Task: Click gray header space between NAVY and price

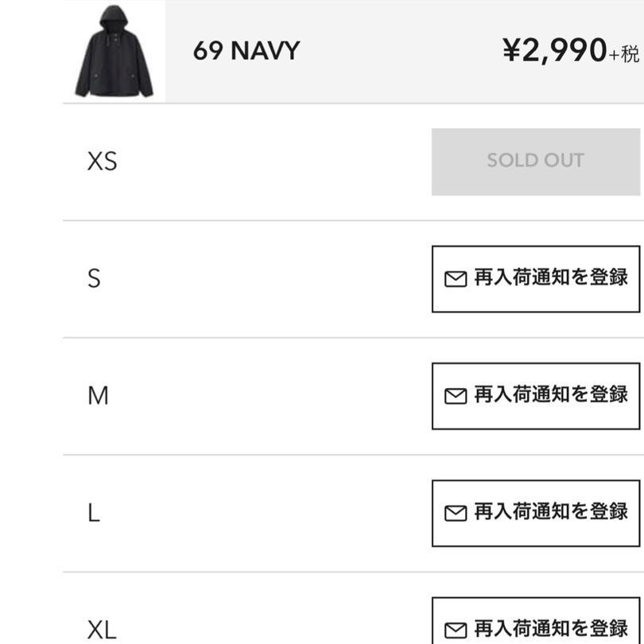Action: coord(398,51)
